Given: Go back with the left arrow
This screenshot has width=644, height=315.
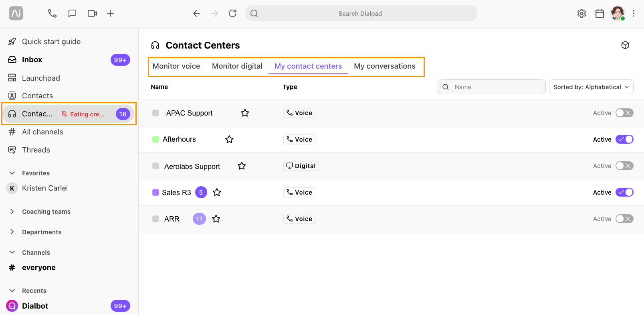Looking at the screenshot, I should click(x=196, y=13).
